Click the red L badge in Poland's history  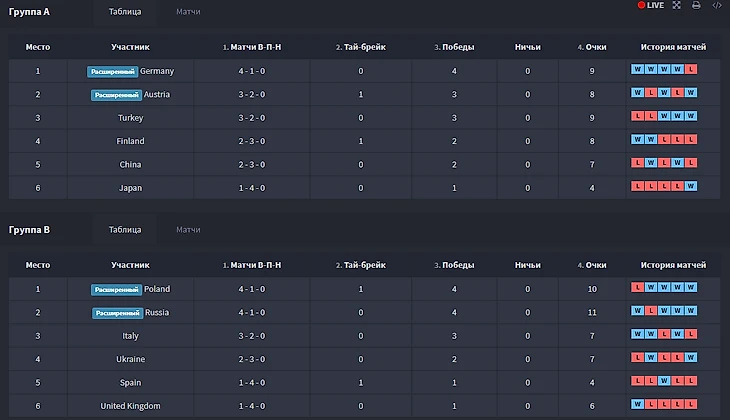[x=638, y=287]
